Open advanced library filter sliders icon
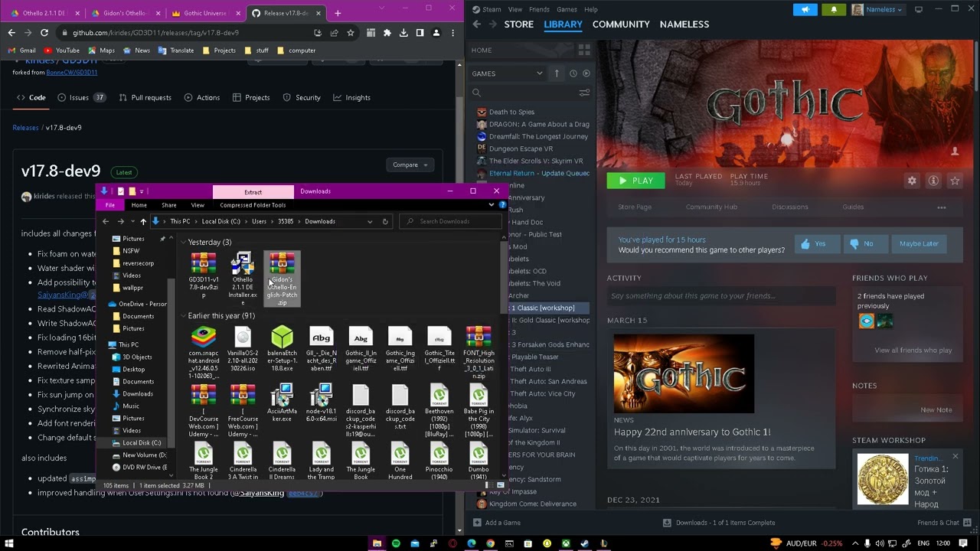This screenshot has height=551, width=980. click(x=584, y=93)
